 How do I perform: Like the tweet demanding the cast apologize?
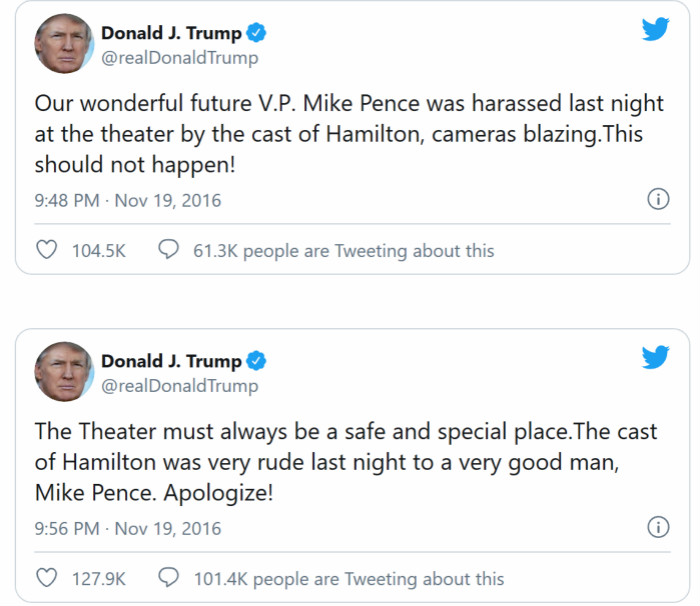(x=46, y=578)
